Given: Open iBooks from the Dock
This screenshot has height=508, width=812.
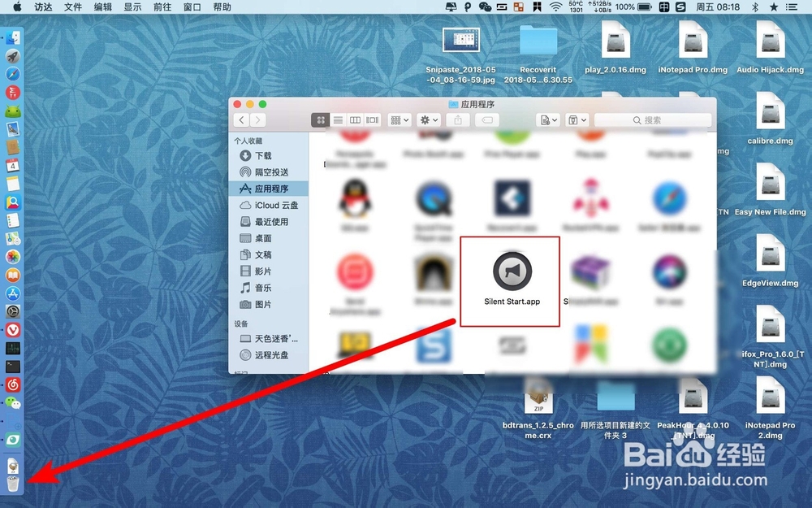Looking at the screenshot, I should pyautogui.click(x=13, y=275).
